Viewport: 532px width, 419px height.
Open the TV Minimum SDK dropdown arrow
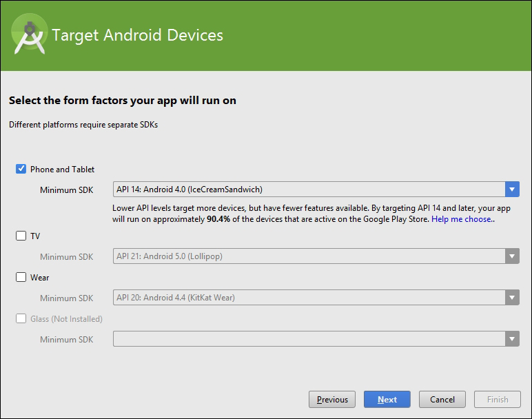(x=512, y=256)
